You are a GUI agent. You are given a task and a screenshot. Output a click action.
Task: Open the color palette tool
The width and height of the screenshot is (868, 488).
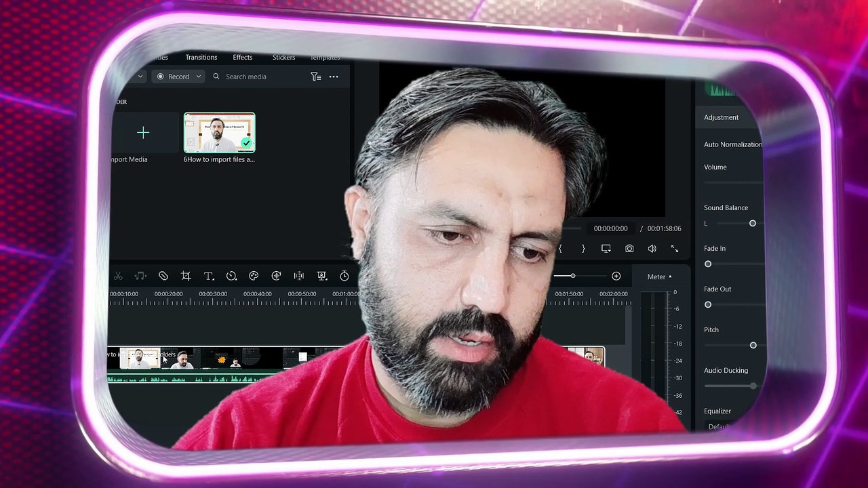tap(254, 276)
